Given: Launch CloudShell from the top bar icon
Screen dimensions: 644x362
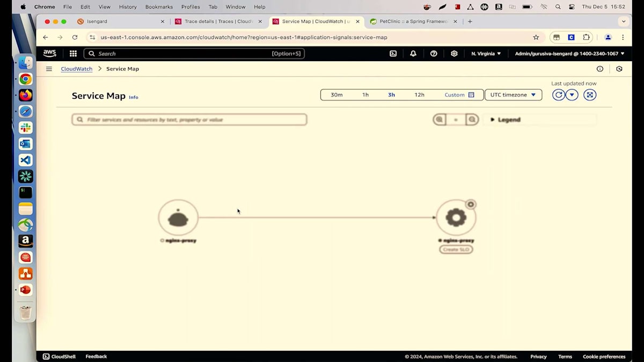Looking at the screenshot, I should click(x=393, y=54).
